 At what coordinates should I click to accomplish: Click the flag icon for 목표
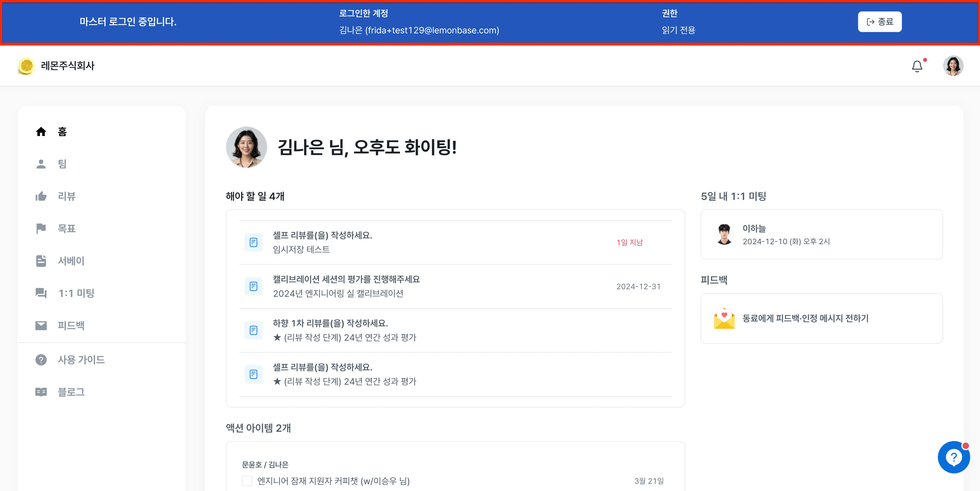click(41, 228)
